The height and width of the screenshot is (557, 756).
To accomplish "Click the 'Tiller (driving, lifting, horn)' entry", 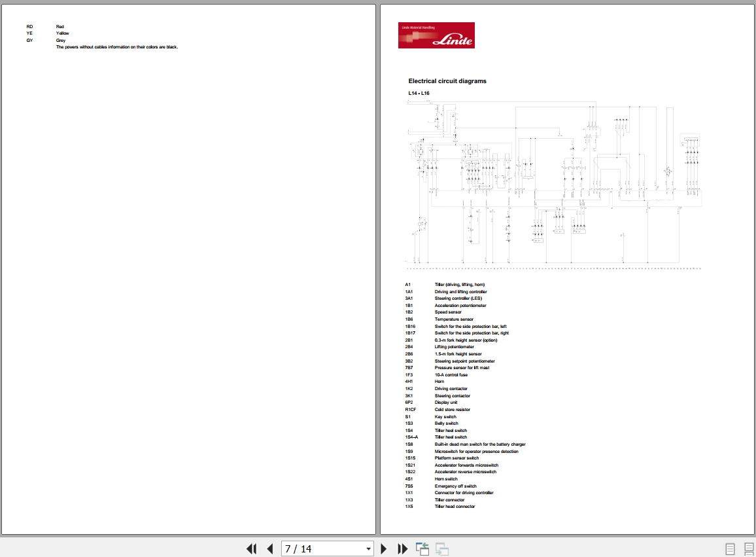I will coord(460,285).
